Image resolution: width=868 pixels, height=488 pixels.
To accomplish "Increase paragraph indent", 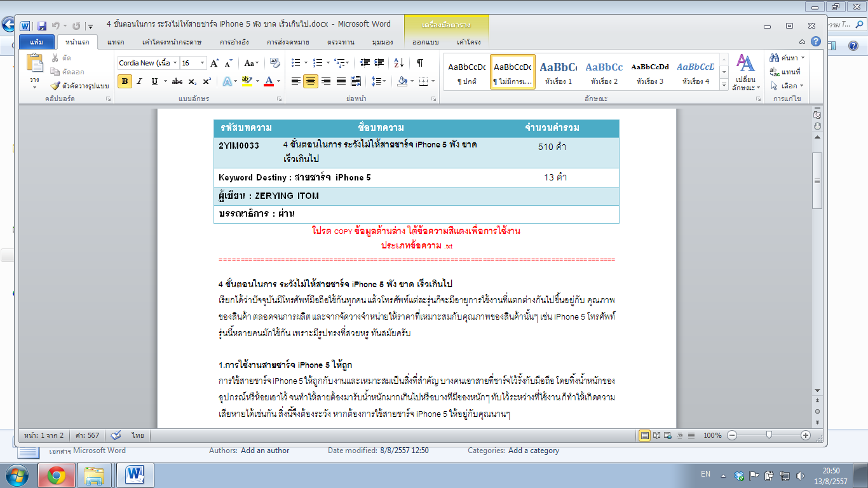I will (x=379, y=63).
